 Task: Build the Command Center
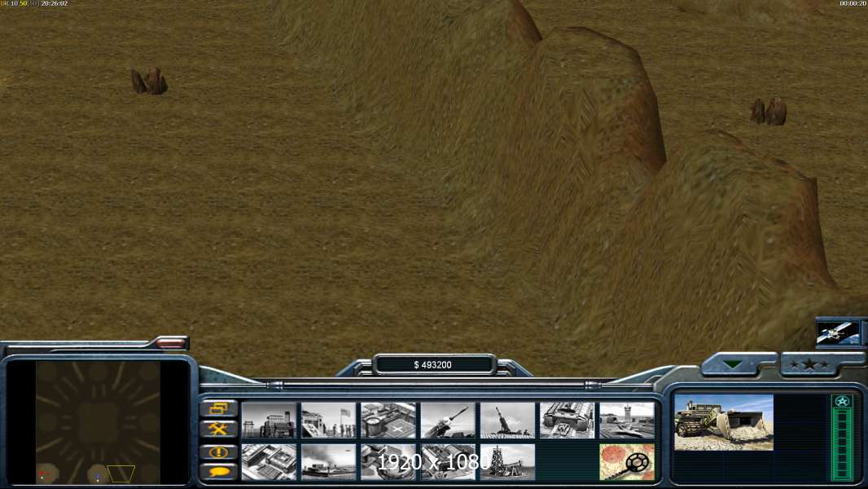448,462
